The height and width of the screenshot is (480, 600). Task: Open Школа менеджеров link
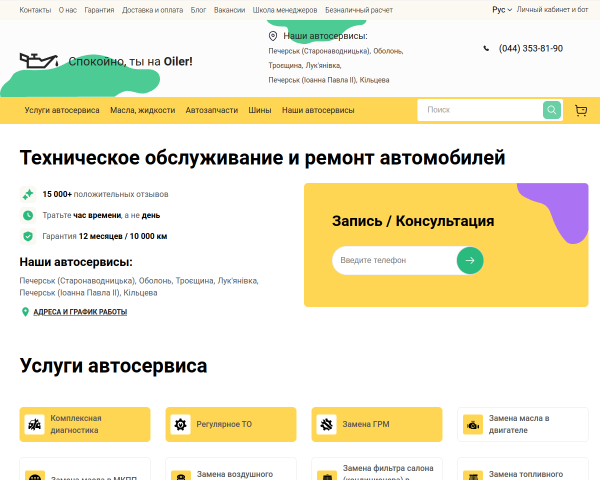[x=285, y=10]
